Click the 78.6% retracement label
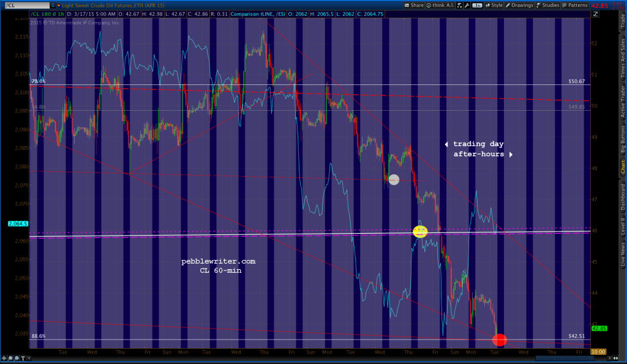The image size is (627, 364). pyautogui.click(x=39, y=81)
